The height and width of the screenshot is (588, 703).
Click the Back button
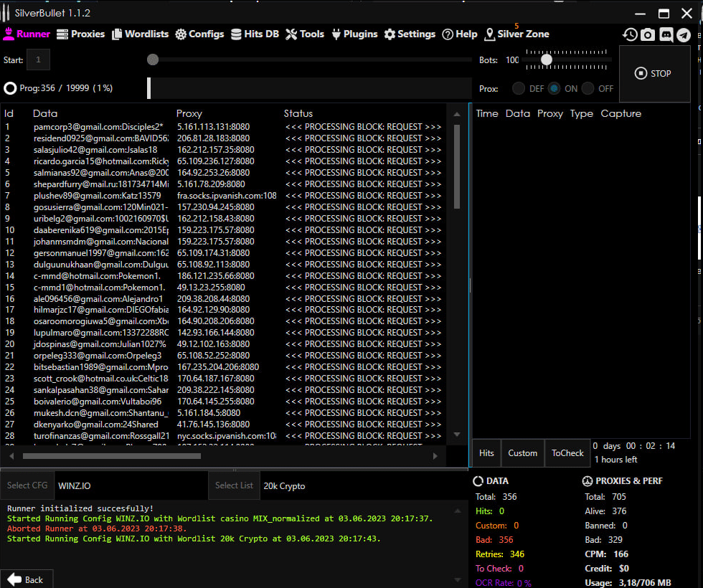[26, 579]
